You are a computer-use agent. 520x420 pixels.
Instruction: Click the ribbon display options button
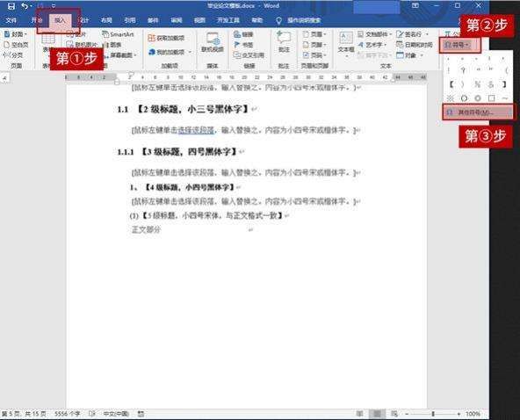(x=415, y=5)
